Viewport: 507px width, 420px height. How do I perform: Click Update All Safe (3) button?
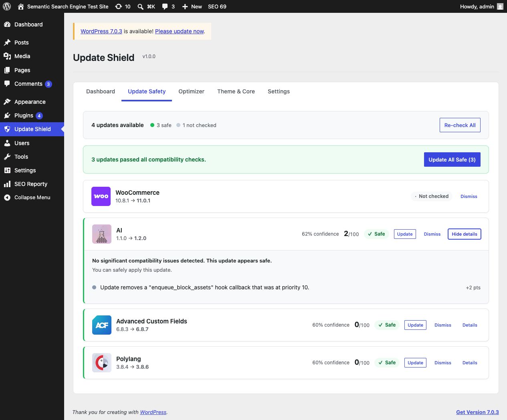click(x=452, y=160)
